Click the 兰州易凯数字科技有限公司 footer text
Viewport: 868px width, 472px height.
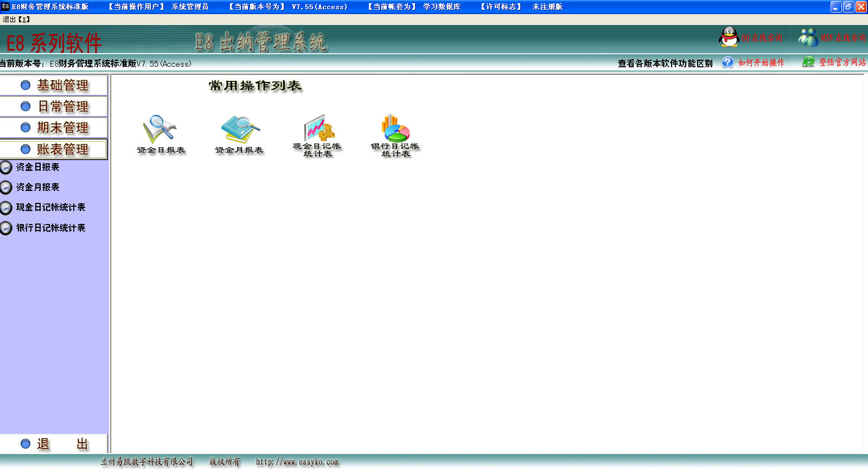(x=146, y=462)
